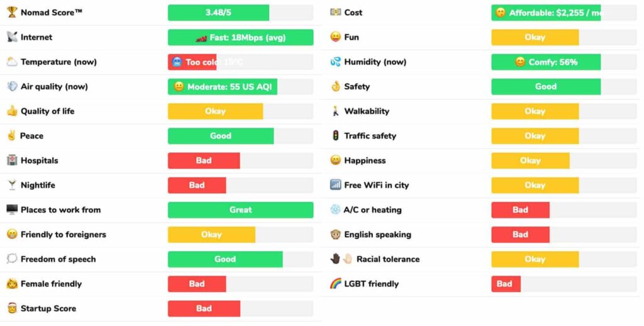Click the Affordable cost rating bar

[546, 13]
